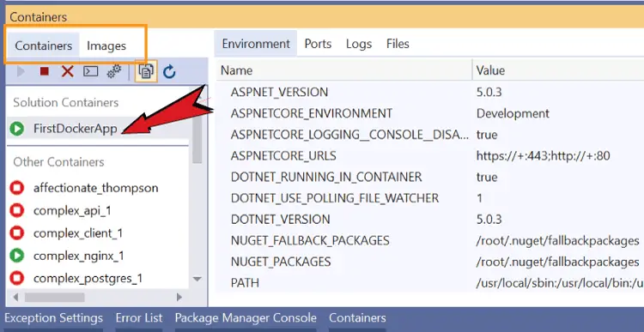This screenshot has width=644, height=332.
Task: Click the https://+:443;http://+:80 value
Action: coord(543,156)
